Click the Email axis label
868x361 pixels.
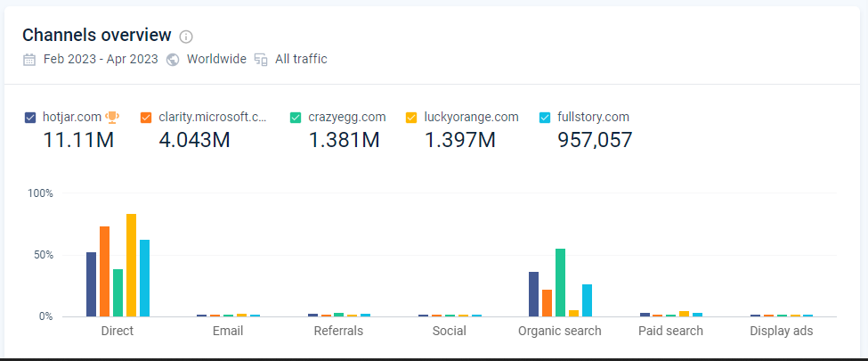pos(228,331)
